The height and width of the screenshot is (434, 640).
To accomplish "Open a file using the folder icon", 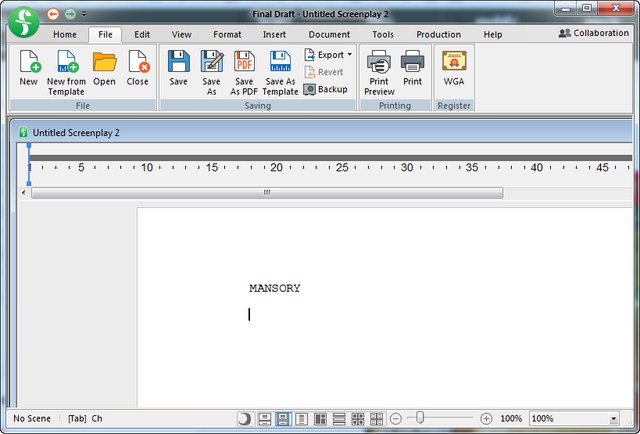I will click(x=105, y=68).
